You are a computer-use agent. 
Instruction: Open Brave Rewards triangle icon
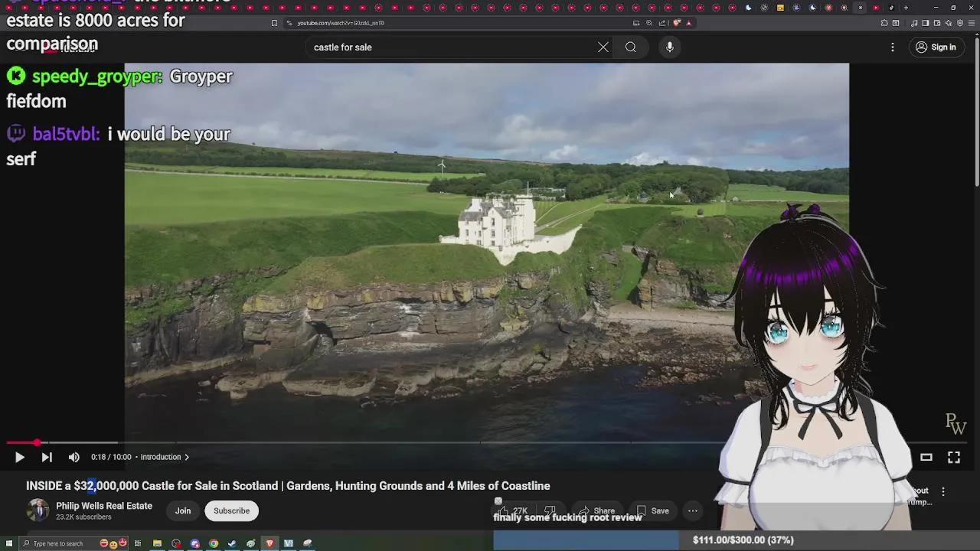click(688, 23)
